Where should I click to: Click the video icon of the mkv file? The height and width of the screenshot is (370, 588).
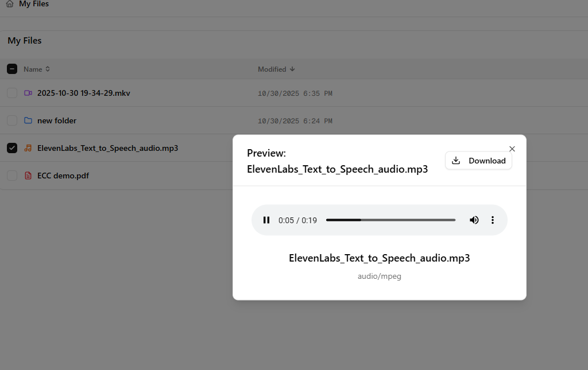coord(28,93)
